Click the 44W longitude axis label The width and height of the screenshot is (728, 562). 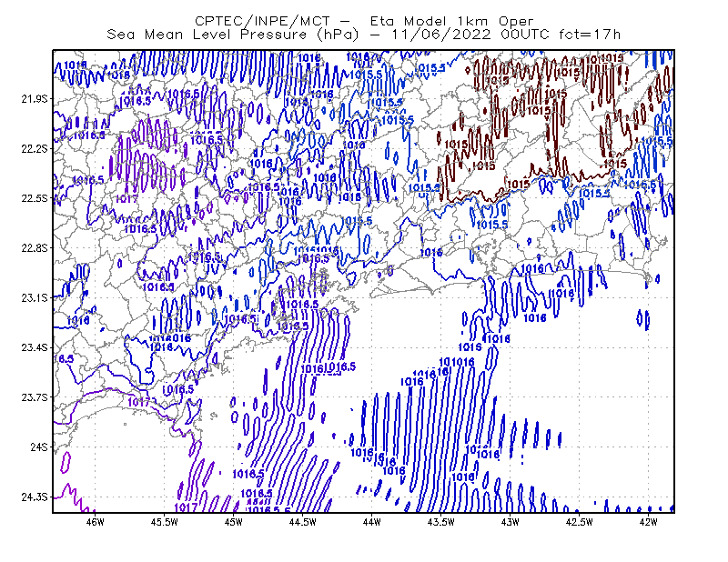372,522
